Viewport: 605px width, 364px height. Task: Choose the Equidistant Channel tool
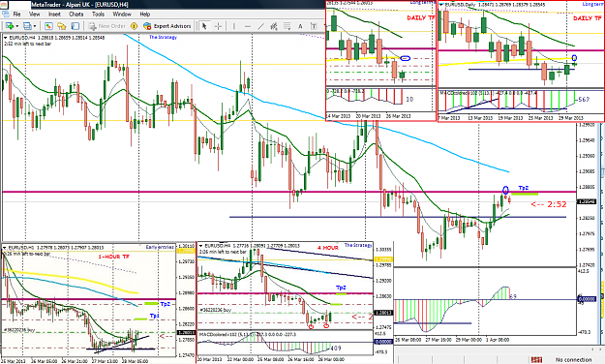point(274,26)
